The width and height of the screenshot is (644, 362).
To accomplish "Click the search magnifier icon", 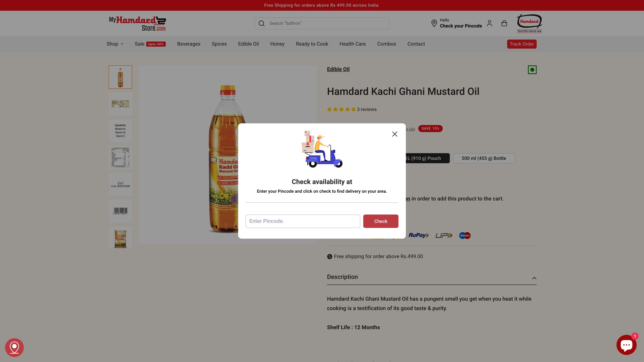I will (261, 23).
